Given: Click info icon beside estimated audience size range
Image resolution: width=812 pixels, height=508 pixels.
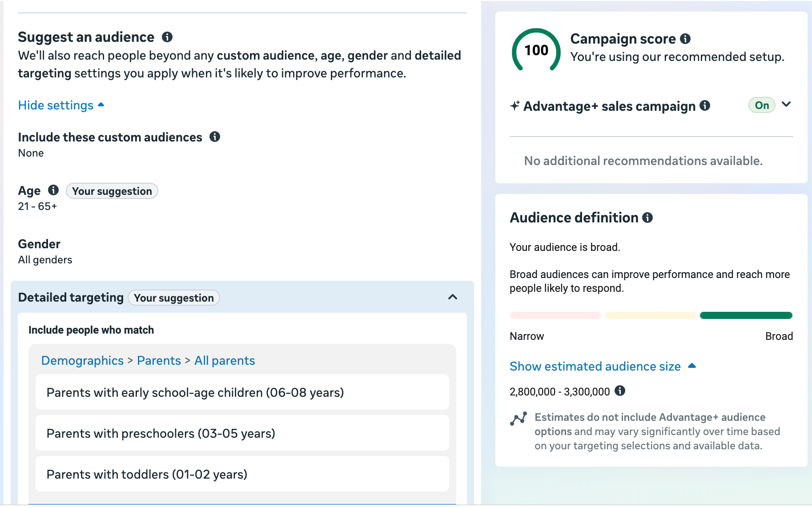Looking at the screenshot, I should click(x=620, y=391).
